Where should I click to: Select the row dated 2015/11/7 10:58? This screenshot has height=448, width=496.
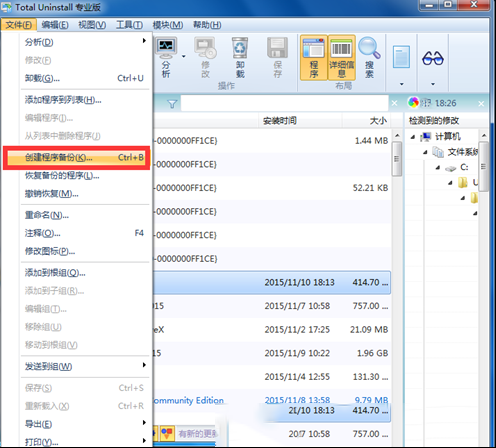coord(272,306)
